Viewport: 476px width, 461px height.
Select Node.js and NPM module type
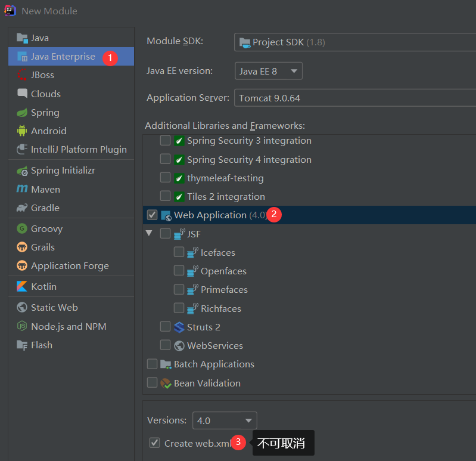(x=71, y=326)
